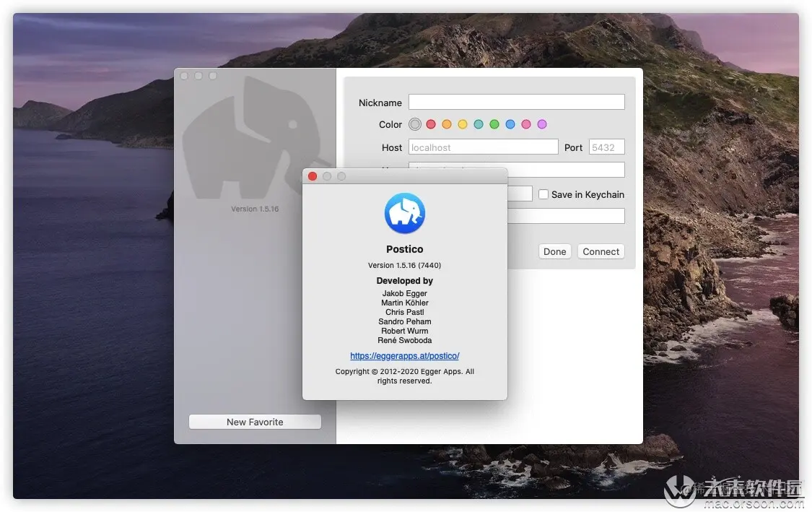
Task: Click the Sandro Peham developer name
Action: pos(404,321)
